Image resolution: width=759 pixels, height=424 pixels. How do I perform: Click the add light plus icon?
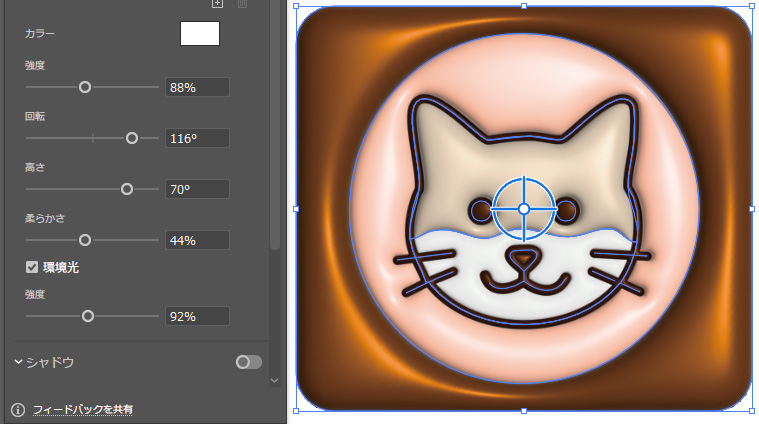pyautogui.click(x=217, y=3)
